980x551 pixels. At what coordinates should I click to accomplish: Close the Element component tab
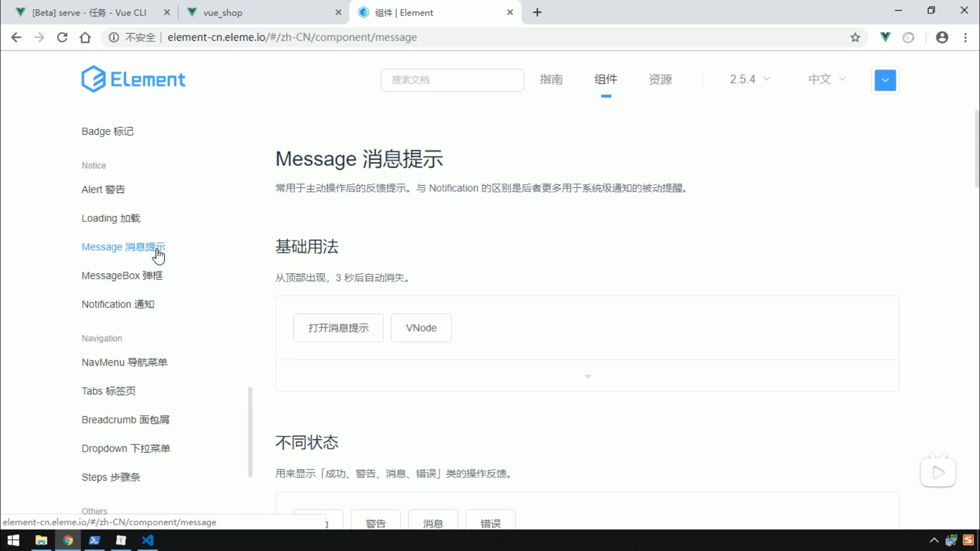(x=510, y=12)
